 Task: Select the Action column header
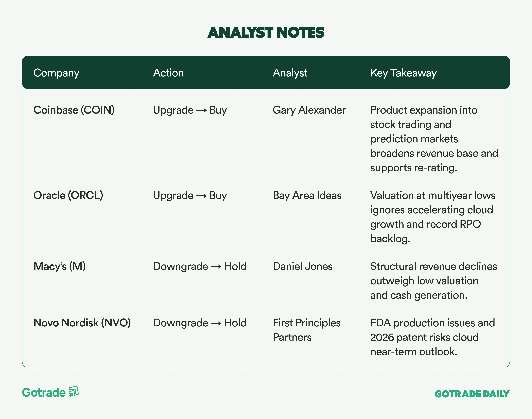click(x=168, y=73)
